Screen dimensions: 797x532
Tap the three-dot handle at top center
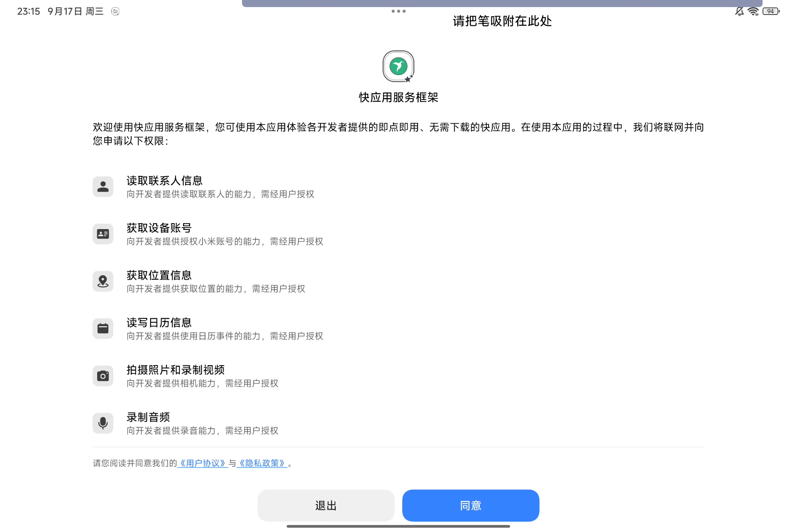[398, 11]
